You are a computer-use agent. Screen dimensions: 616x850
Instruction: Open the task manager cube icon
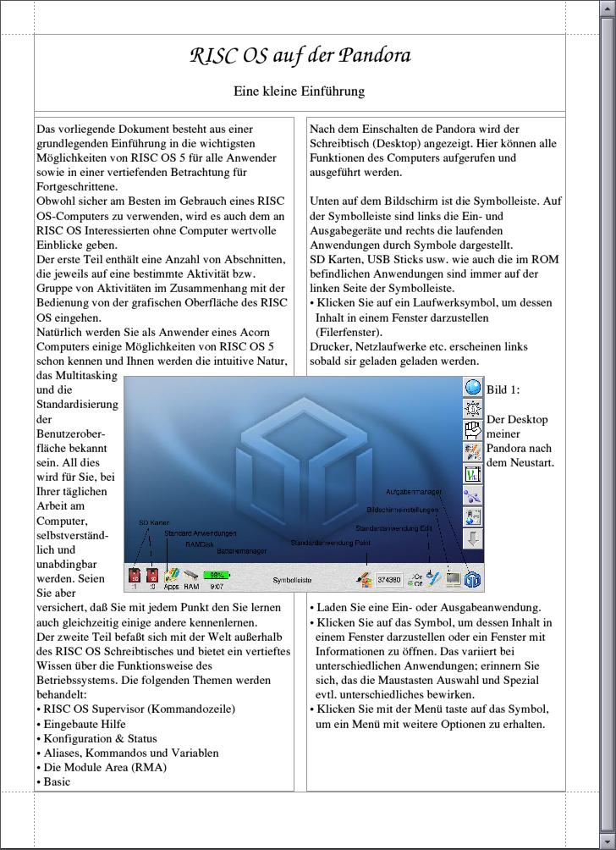pyautogui.click(x=473, y=579)
